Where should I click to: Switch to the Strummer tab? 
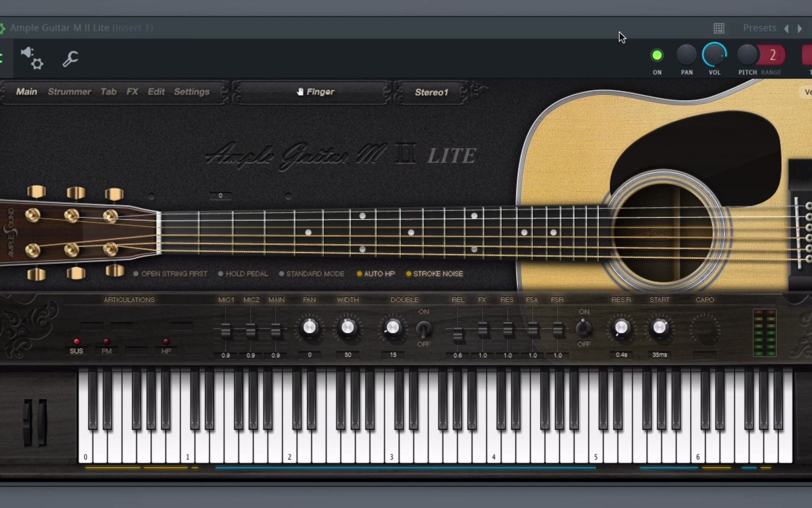(69, 92)
